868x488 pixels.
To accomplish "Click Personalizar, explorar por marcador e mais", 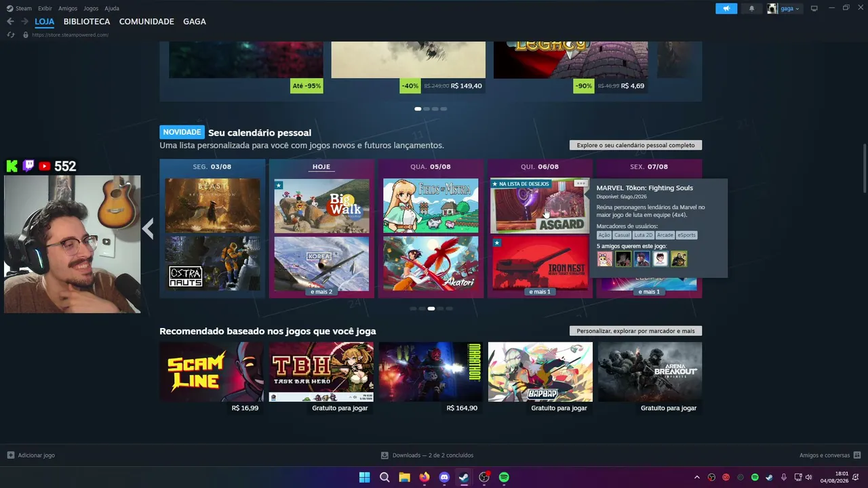I will [x=636, y=331].
